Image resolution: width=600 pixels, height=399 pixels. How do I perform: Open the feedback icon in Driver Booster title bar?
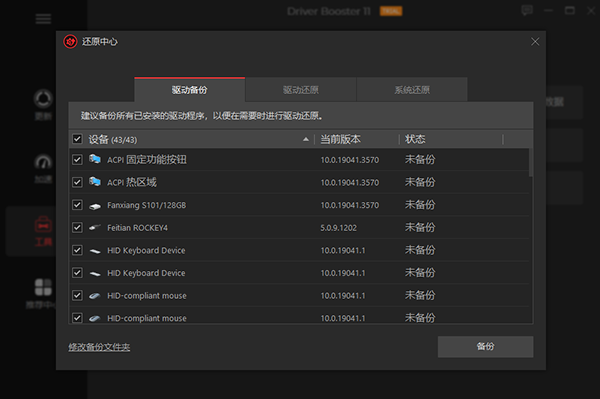[x=527, y=10]
